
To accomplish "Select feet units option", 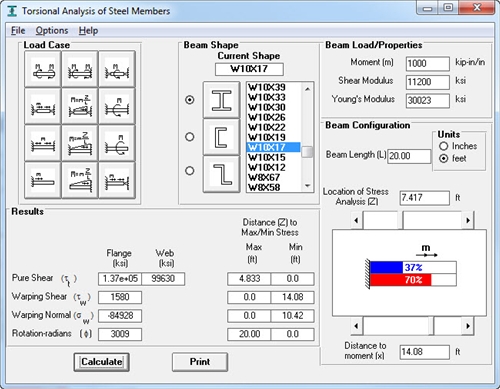I will (x=444, y=158).
